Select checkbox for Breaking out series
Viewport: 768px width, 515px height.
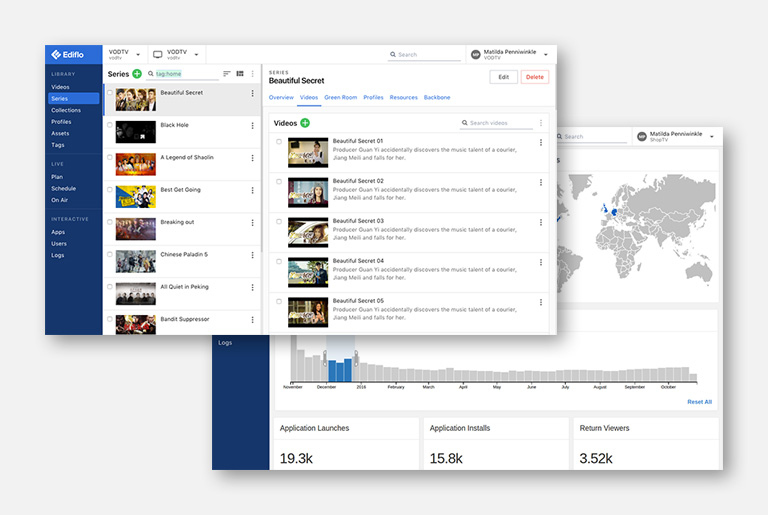pos(110,222)
